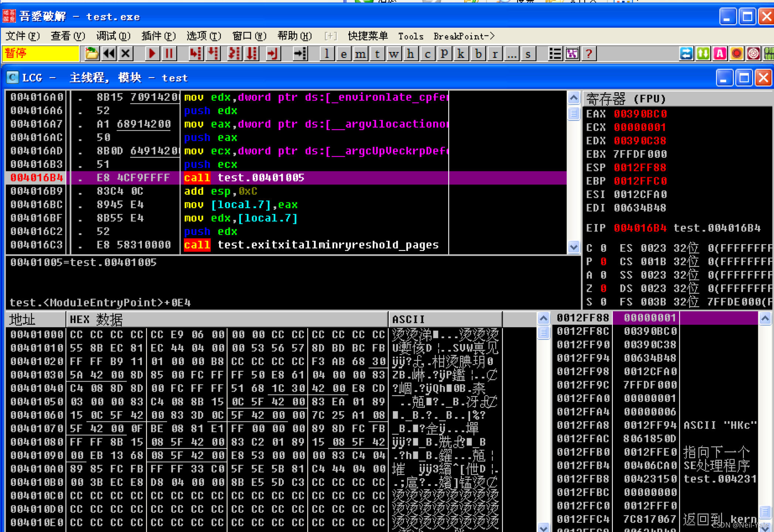Click the Tools menu entry
The width and height of the screenshot is (774, 532).
(410, 36)
